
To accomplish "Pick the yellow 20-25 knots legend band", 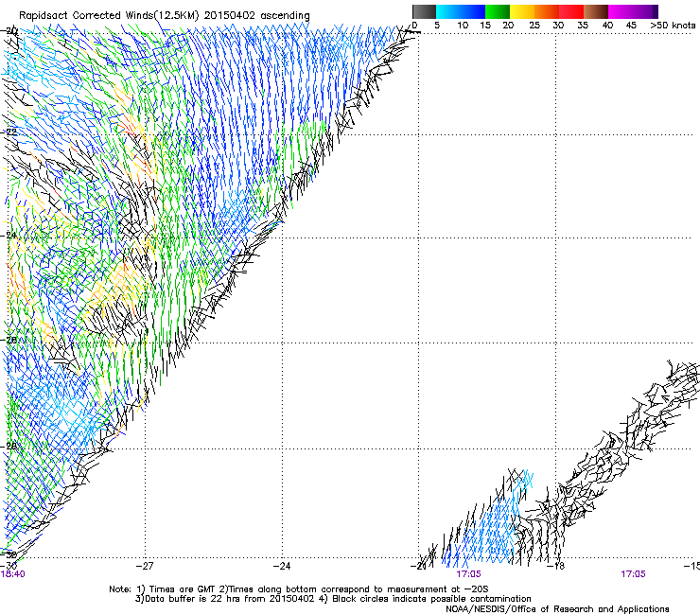I will [522, 11].
